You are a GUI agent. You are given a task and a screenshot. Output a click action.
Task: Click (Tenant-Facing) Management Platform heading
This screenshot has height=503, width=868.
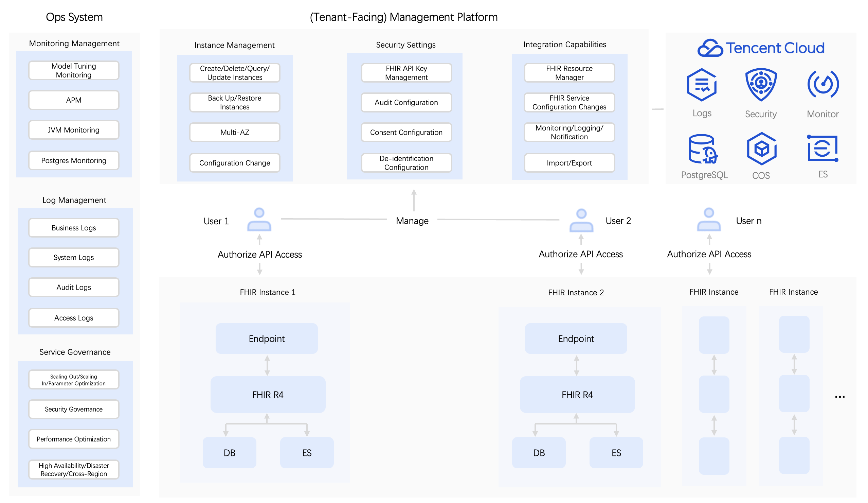(x=404, y=17)
